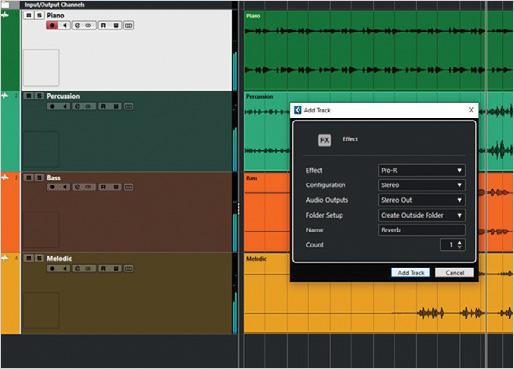Mute the Bass track
The image size is (514, 369).
[x=29, y=178]
